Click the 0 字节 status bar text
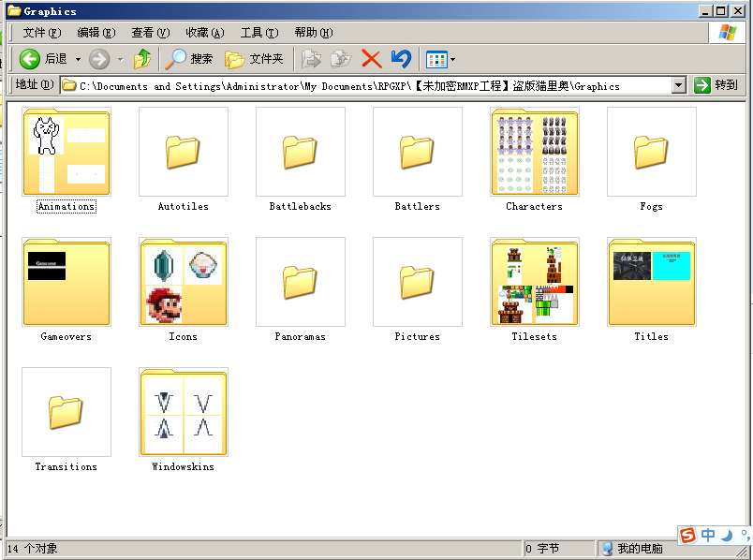 [542, 549]
